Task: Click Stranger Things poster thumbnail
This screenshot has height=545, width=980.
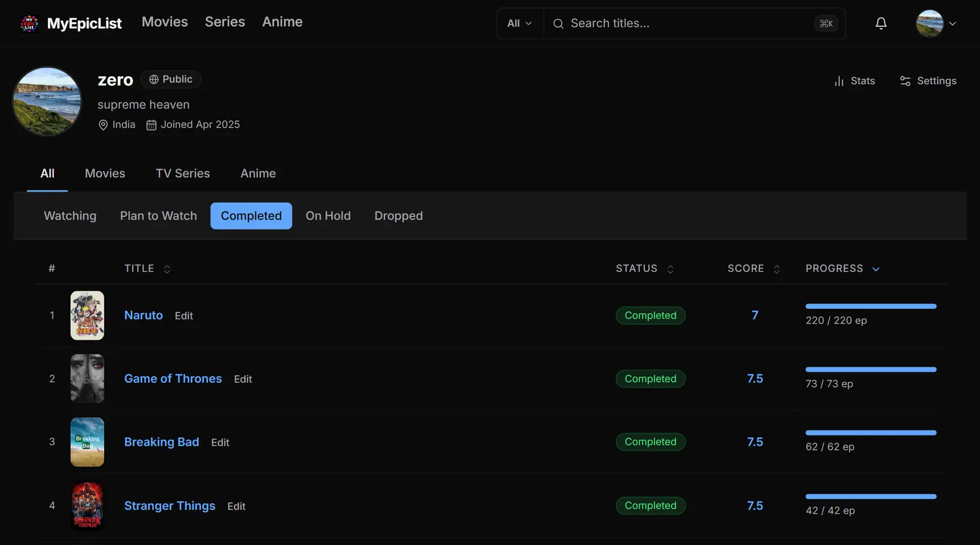Action: tap(87, 506)
